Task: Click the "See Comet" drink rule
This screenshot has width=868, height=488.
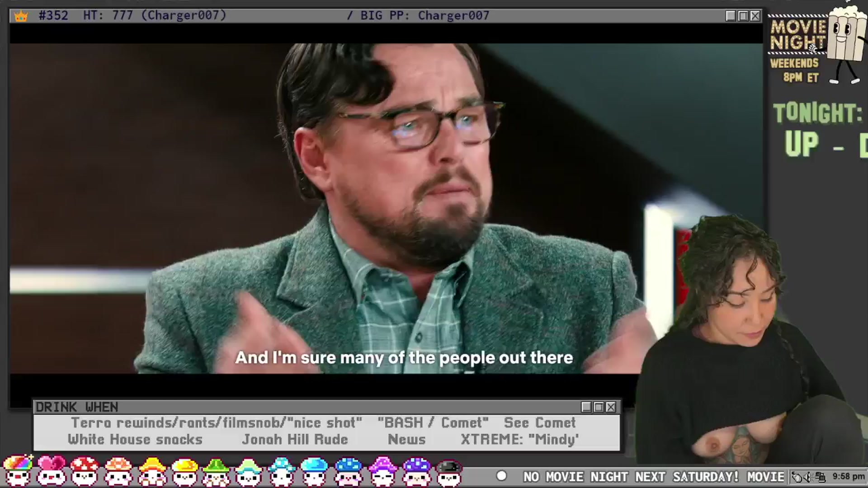Action: click(540, 422)
